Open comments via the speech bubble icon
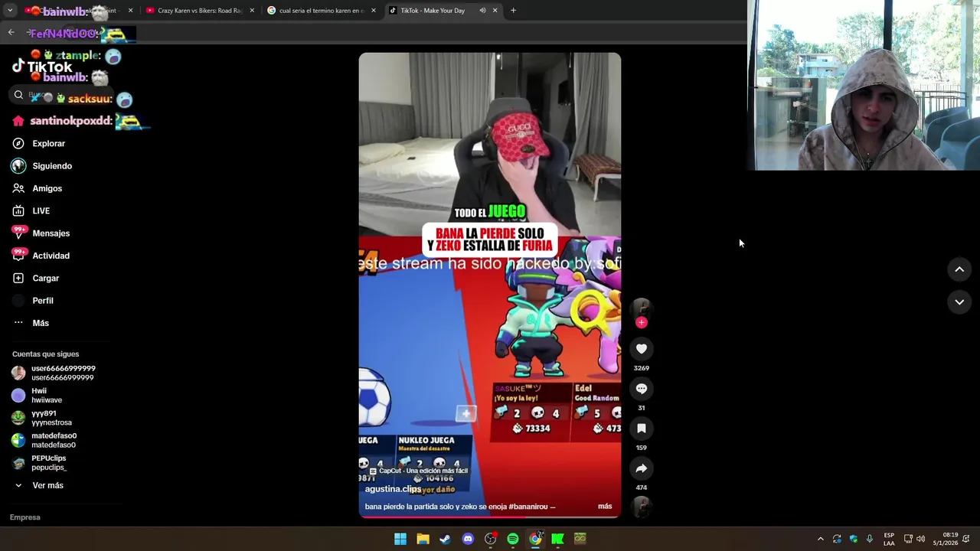This screenshot has height=551, width=980. tap(642, 389)
